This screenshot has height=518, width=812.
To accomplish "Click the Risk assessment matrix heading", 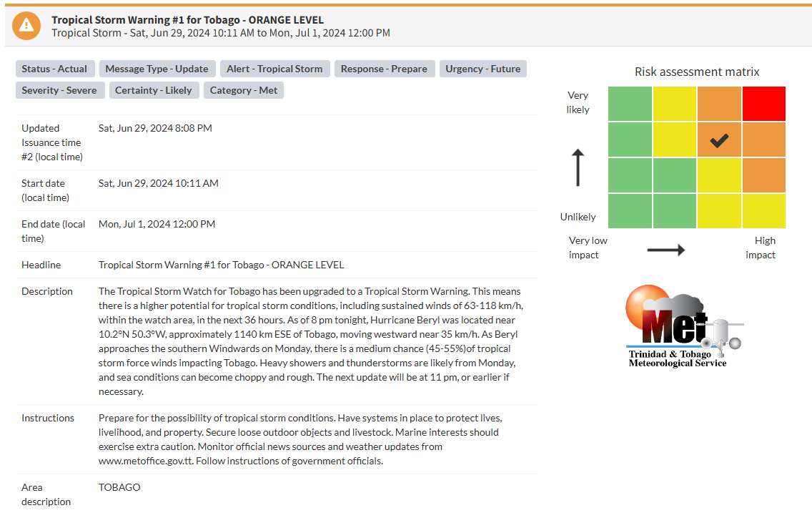I will [x=697, y=72].
